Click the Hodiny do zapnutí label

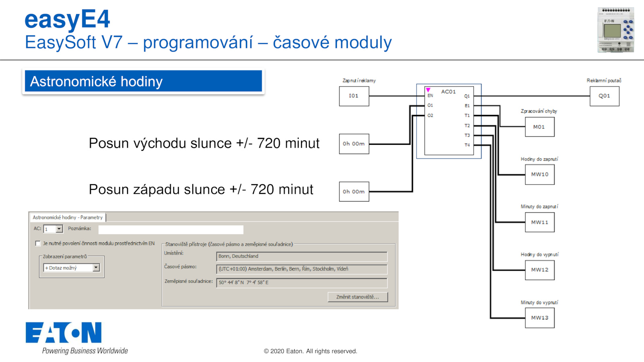(x=539, y=159)
